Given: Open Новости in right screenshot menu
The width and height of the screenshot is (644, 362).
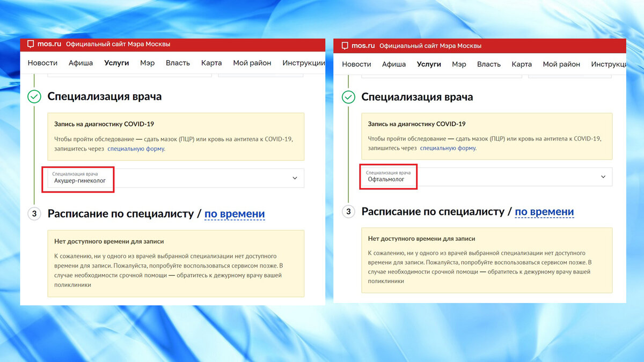Looking at the screenshot, I should (x=356, y=64).
